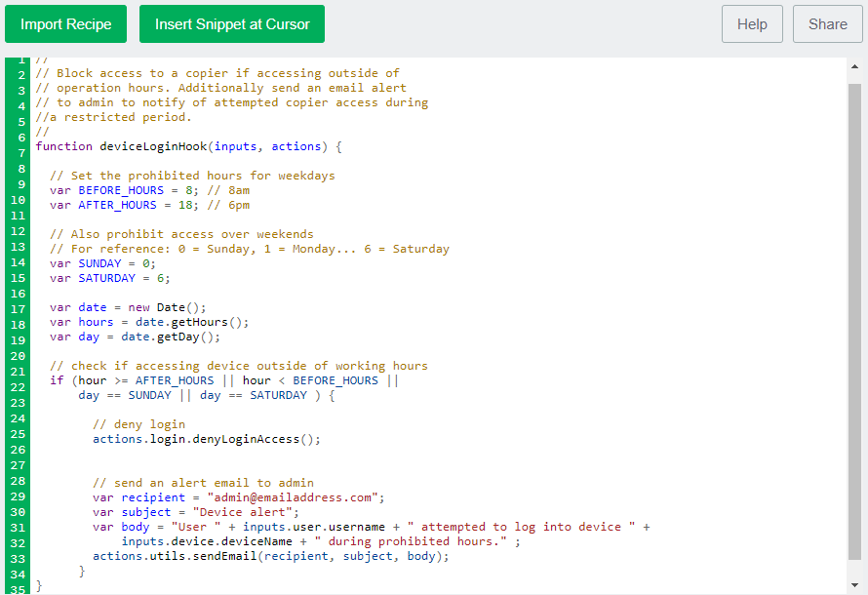The image size is (868, 595).
Task: Click the actions.utils.sendEmail call
Action: pyautogui.click(x=271, y=556)
